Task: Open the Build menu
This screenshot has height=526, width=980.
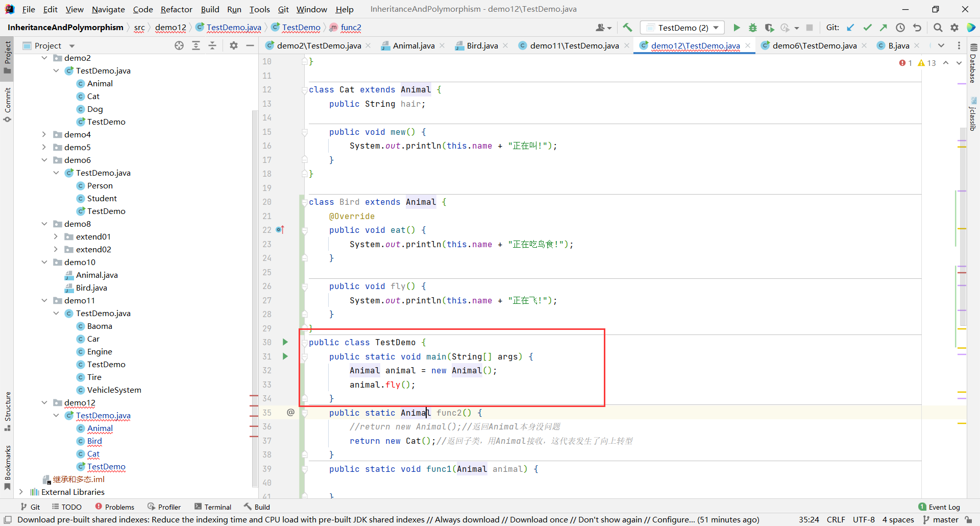Action: [210, 9]
